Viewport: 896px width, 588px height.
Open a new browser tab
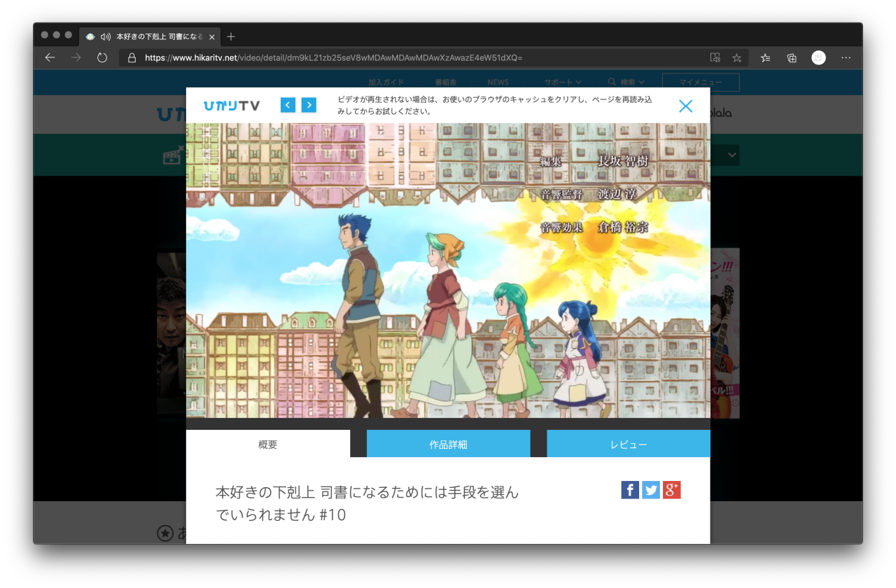(231, 36)
